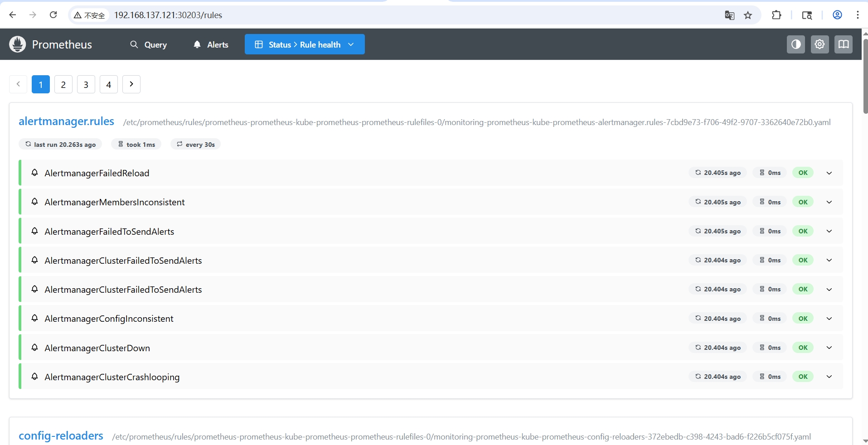Open the Status > Rule health dropdown
This screenshot has width=868, height=445.
click(x=305, y=44)
